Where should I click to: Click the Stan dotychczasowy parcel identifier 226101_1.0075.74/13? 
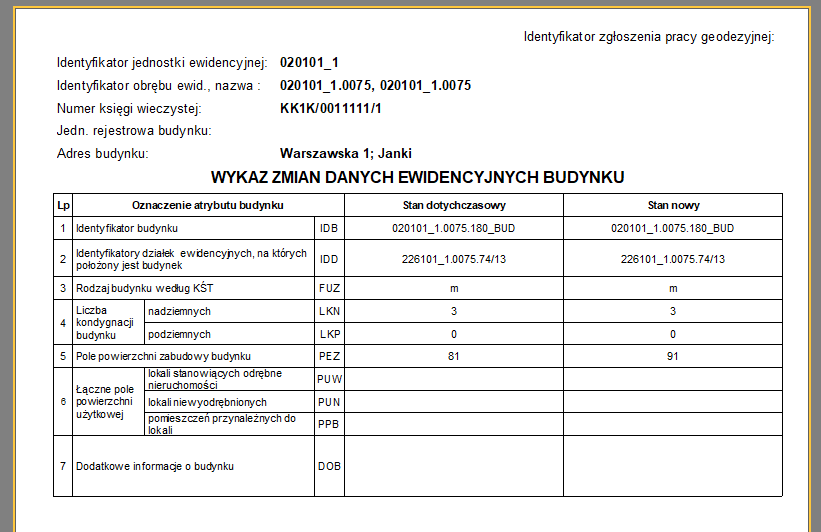pyautogui.click(x=453, y=259)
